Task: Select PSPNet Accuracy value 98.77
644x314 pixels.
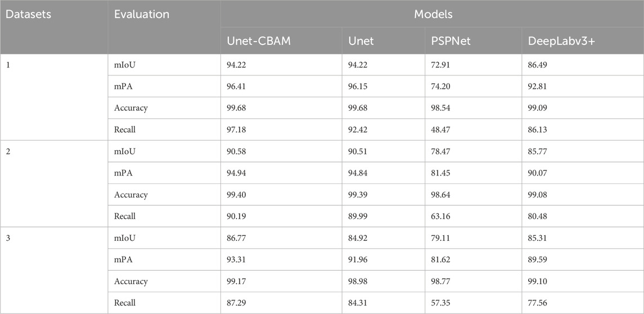Action: [441, 281]
